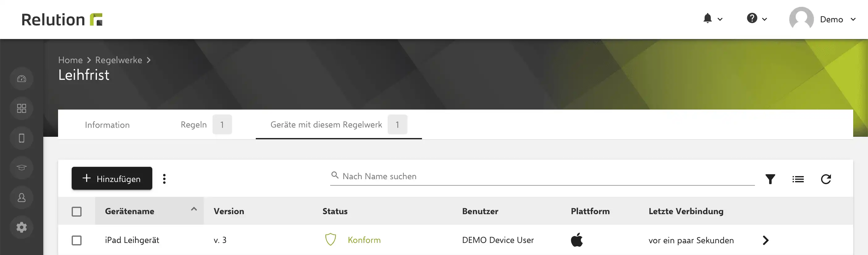Select the iPad Leihgerät row checkbox
This screenshot has height=255, width=868.
coord(77,240)
